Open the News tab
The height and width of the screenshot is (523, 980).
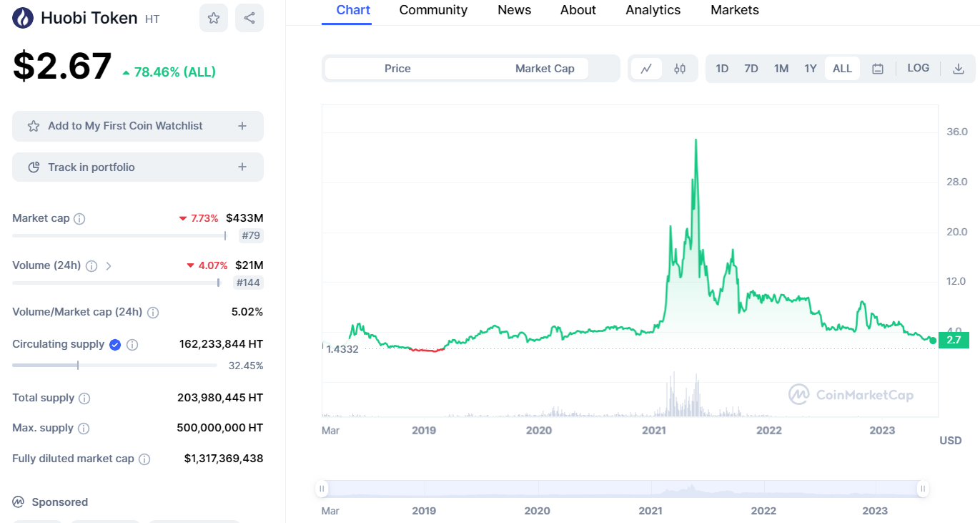pyautogui.click(x=515, y=10)
